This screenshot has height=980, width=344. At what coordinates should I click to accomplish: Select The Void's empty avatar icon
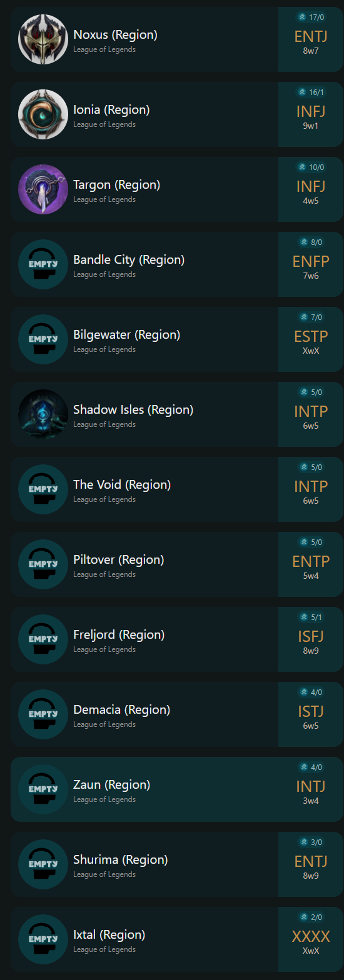[x=43, y=489]
